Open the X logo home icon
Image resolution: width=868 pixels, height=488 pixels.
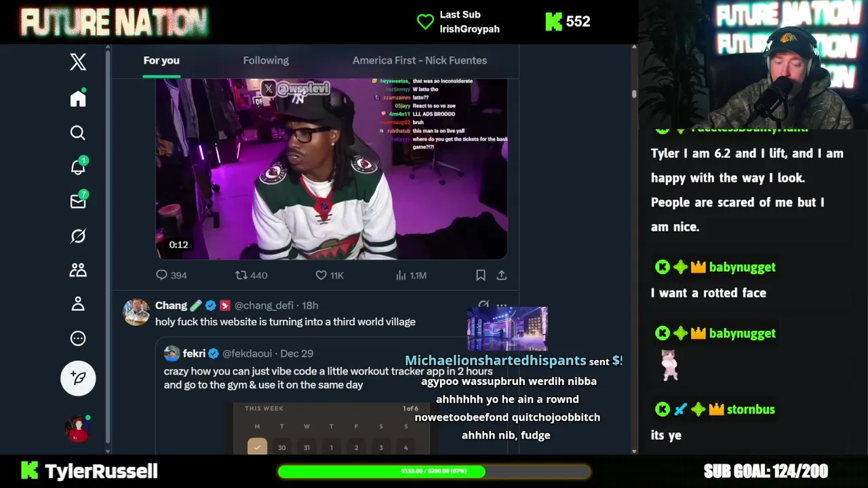tap(78, 62)
